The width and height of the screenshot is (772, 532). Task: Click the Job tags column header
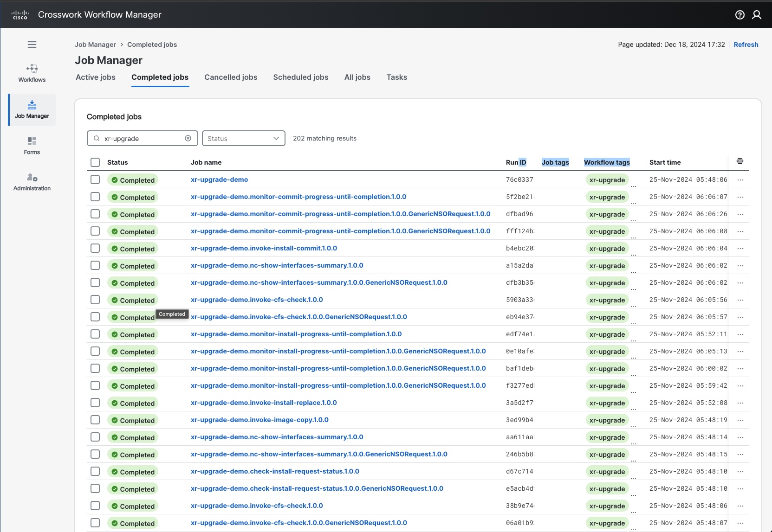[x=555, y=162]
